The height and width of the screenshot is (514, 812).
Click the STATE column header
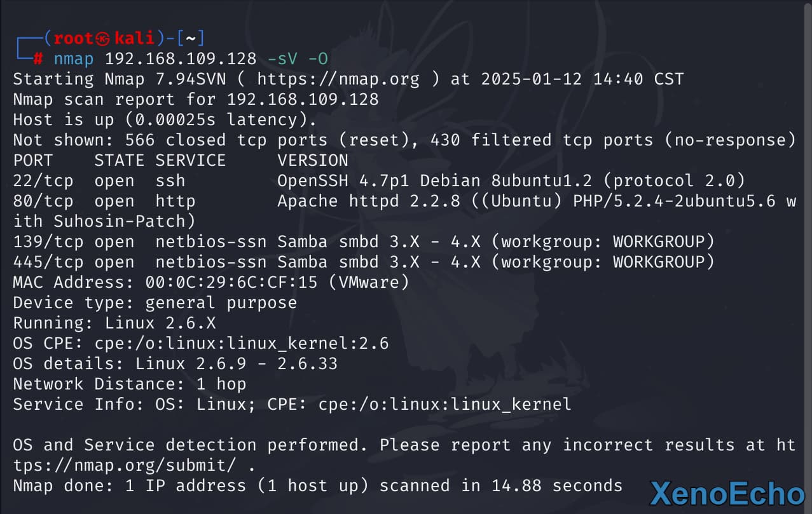tap(119, 160)
